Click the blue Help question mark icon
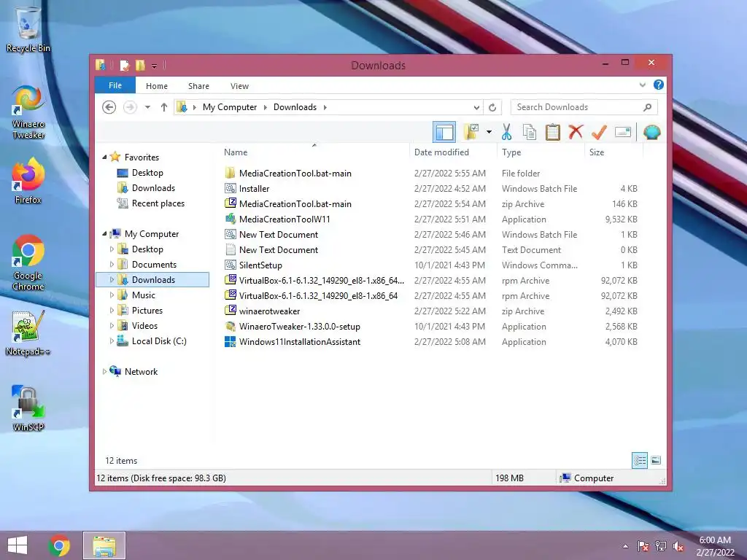The height and width of the screenshot is (560, 747). [x=659, y=85]
